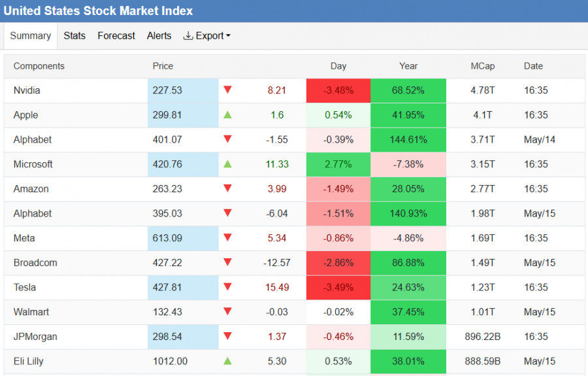The height and width of the screenshot is (376, 588).
Task: Click the 11.33 change value for Microsoft
Action: click(x=277, y=164)
